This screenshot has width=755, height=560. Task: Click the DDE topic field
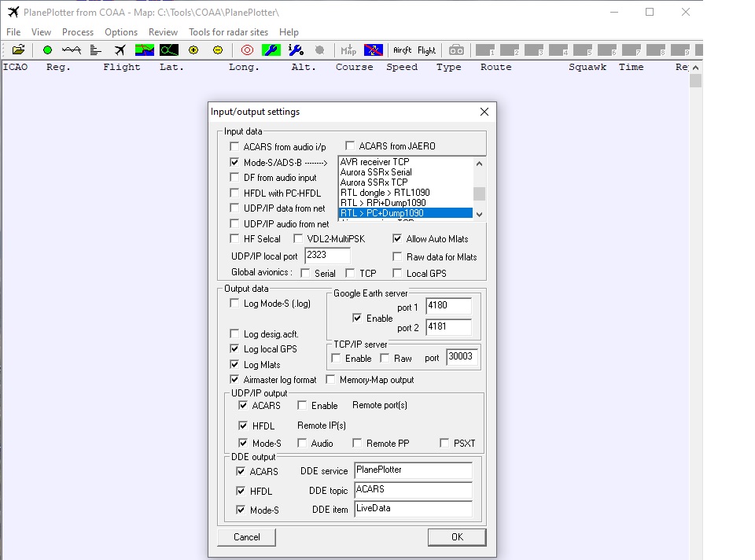click(x=413, y=490)
